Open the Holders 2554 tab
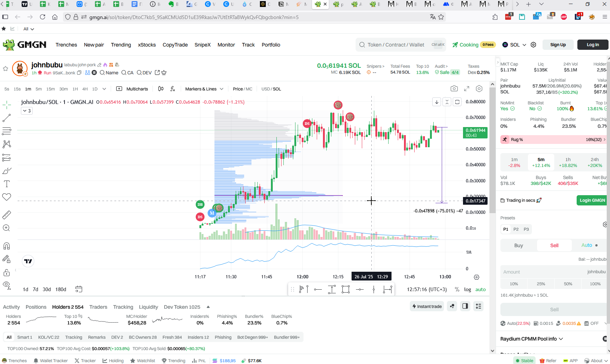This screenshot has height=364, width=610. (x=68, y=307)
